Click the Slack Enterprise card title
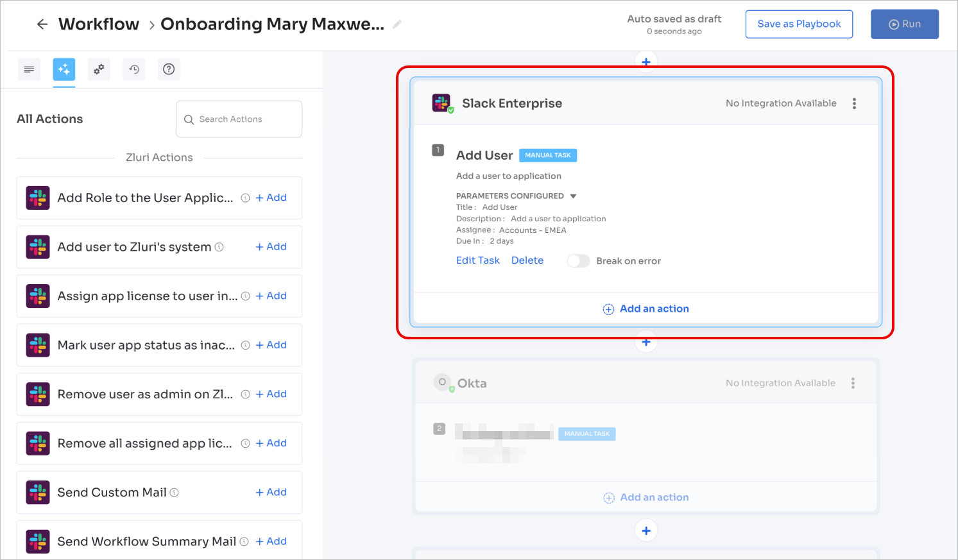Screen dimensions: 958x560 click(512, 103)
